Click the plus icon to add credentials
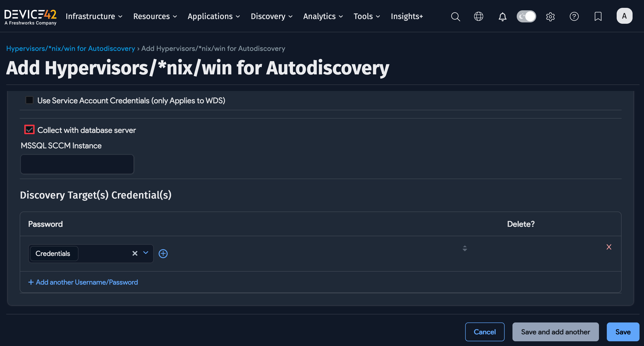This screenshot has width=644, height=346. click(x=163, y=253)
